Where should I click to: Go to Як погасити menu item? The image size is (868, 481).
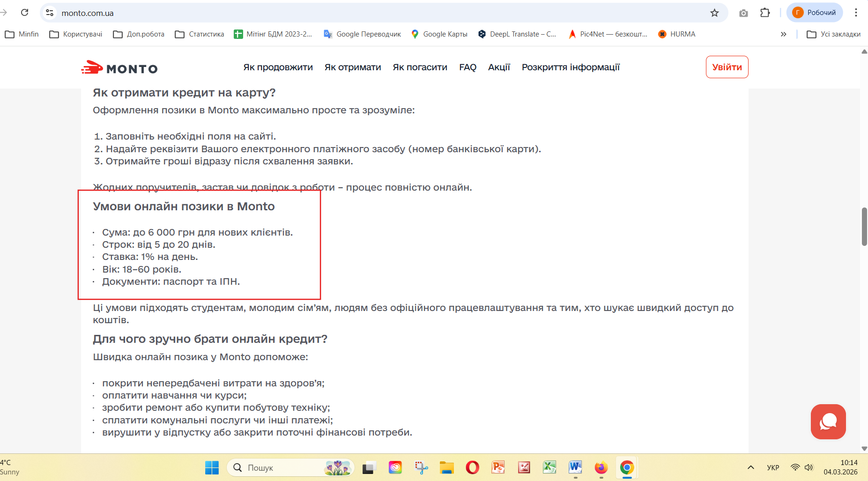point(420,67)
